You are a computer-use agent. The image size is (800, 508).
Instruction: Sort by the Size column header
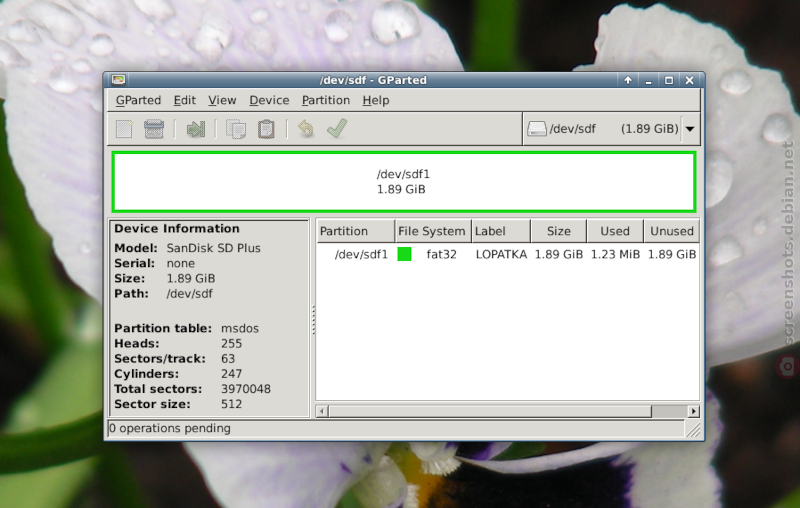pyautogui.click(x=559, y=231)
